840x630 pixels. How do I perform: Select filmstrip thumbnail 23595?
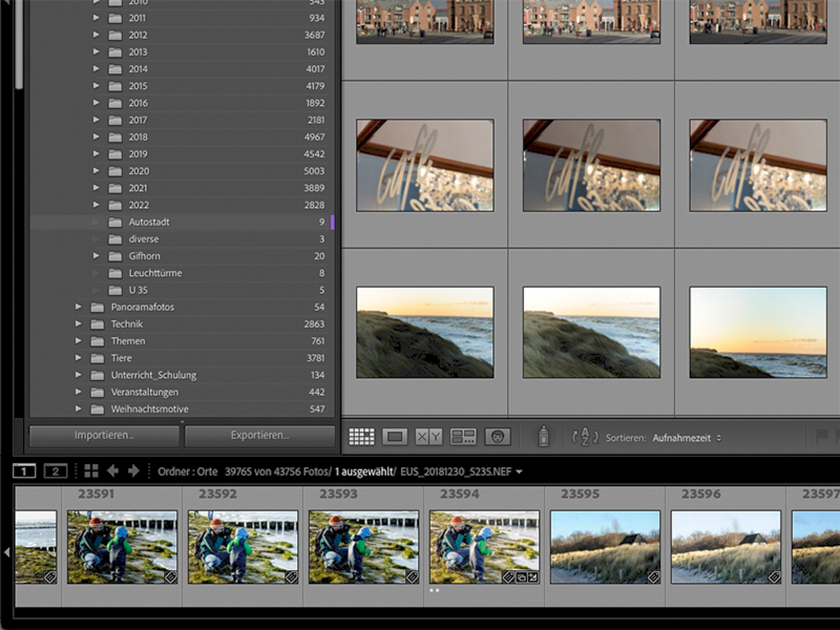coord(605,547)
